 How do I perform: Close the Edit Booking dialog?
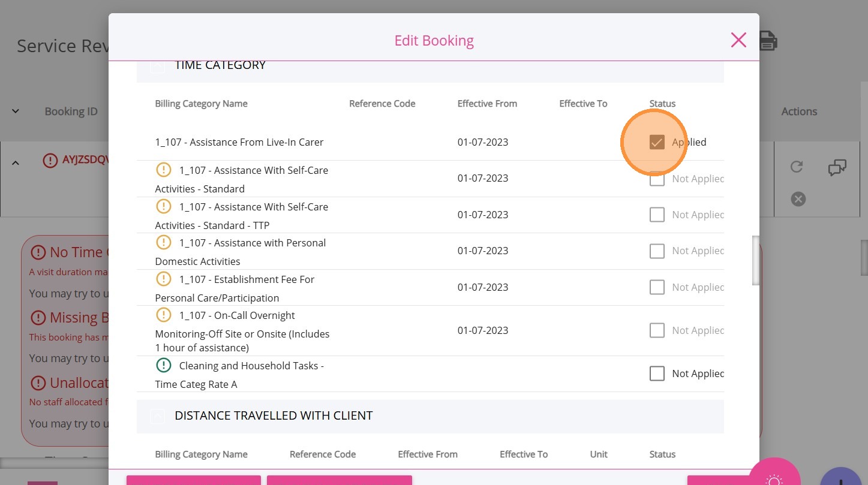[738, 40]
